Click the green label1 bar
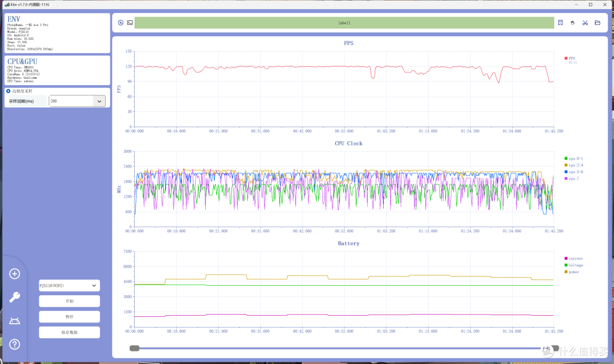This screenshot has width=614, height=364. (344, 23)
